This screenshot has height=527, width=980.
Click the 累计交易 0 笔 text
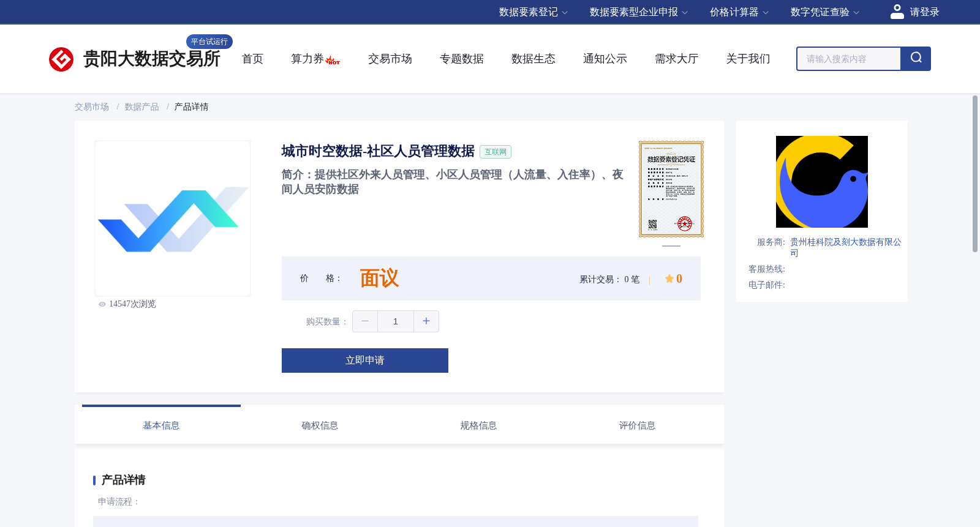609,279
